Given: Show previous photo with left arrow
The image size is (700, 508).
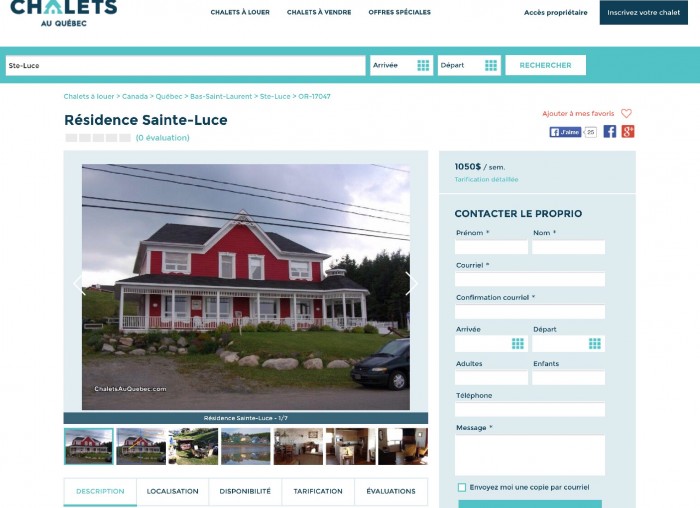Looking at the screenshot, I should [x=79, y=283].
